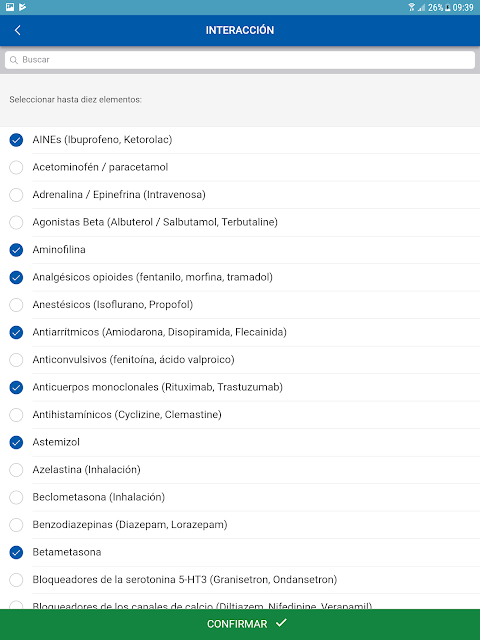This screenshot has height=640, width=480.
Task: Tap the battery indicator in status bar
Action: 447,7
